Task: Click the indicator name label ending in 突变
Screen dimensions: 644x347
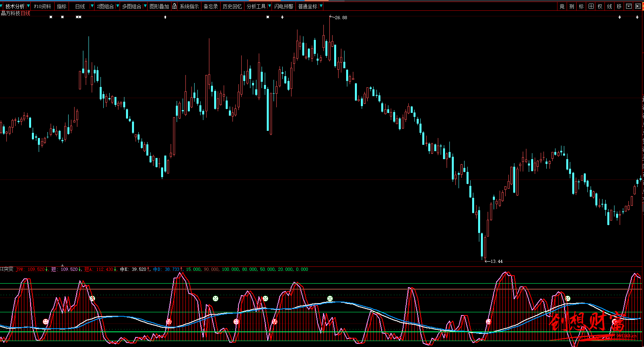Action: point(6,269)
